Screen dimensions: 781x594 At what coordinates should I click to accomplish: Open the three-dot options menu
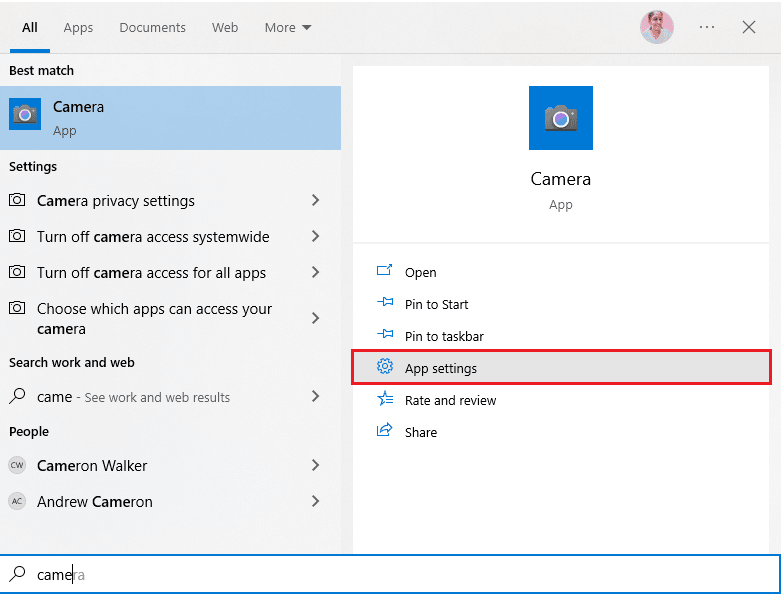[x=707, y=27]
